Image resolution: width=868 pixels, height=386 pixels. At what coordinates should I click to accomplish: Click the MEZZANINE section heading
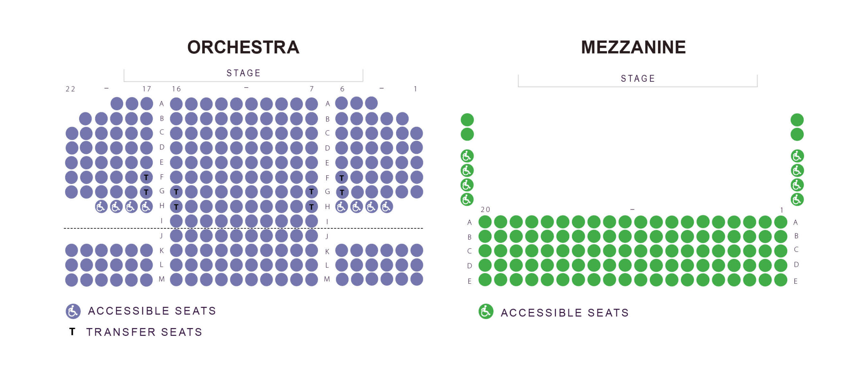(x=633, y=47)
